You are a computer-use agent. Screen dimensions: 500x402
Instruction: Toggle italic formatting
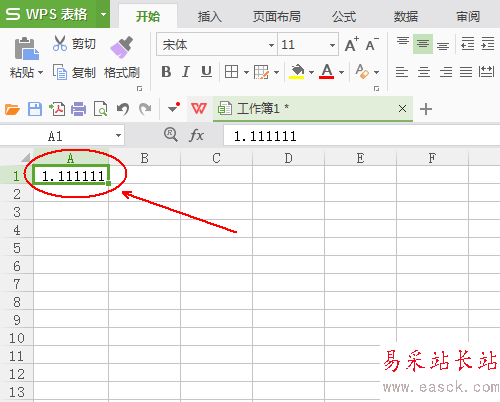[x=186, y=72]
